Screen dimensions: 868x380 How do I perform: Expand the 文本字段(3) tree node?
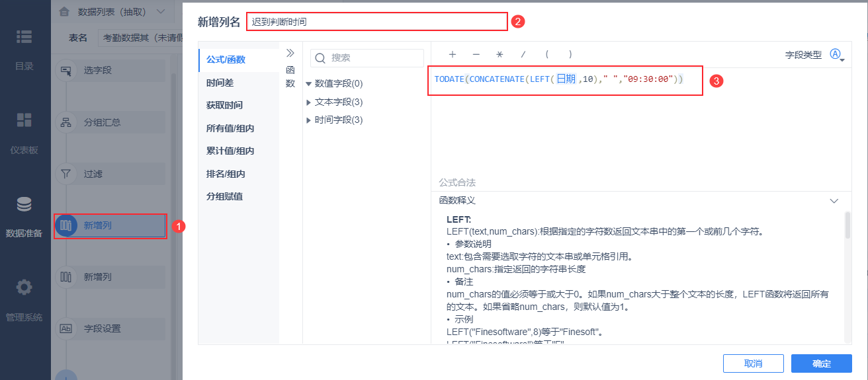(x=309, y=102)
